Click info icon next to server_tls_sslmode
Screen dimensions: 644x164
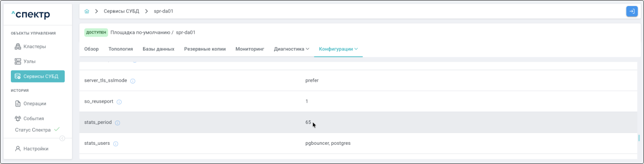[x=133, y=81]
